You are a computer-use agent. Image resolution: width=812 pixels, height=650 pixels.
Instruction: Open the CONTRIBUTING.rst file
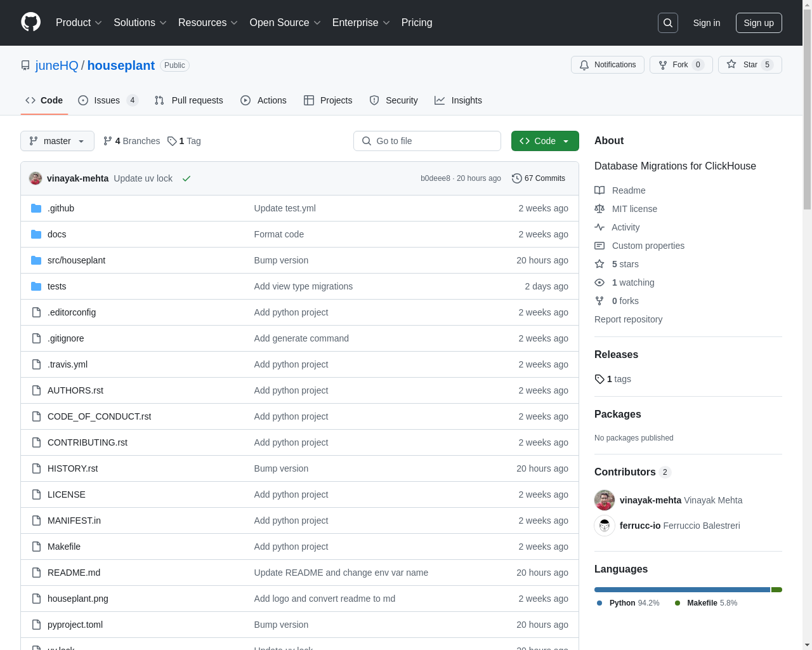tap(88, 442)
